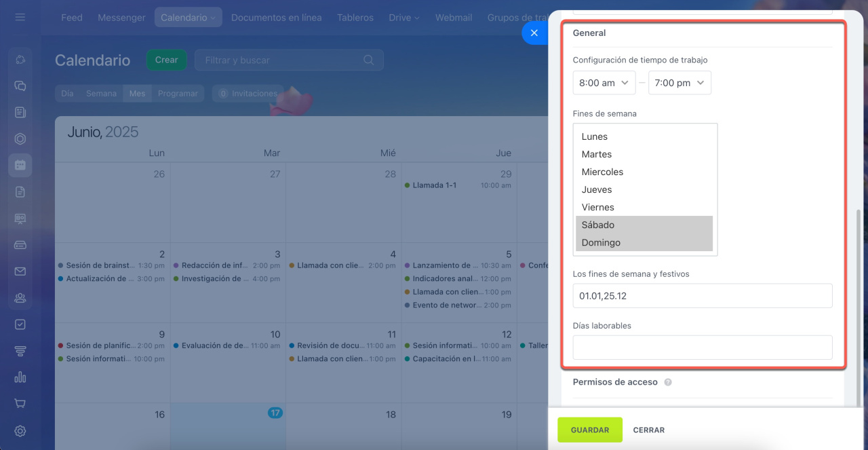Open the Sesión de brainst... event
This screenshot has width=868, height=450.
112,265
